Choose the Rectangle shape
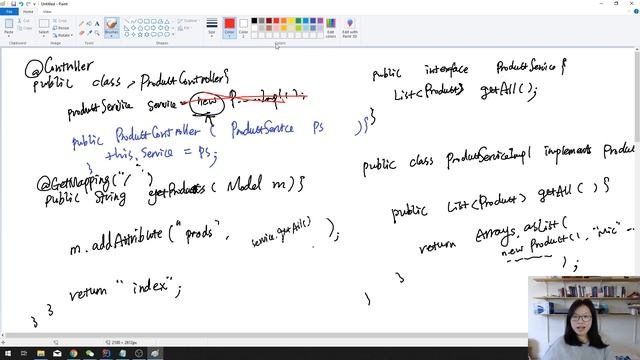 (147, 21)
